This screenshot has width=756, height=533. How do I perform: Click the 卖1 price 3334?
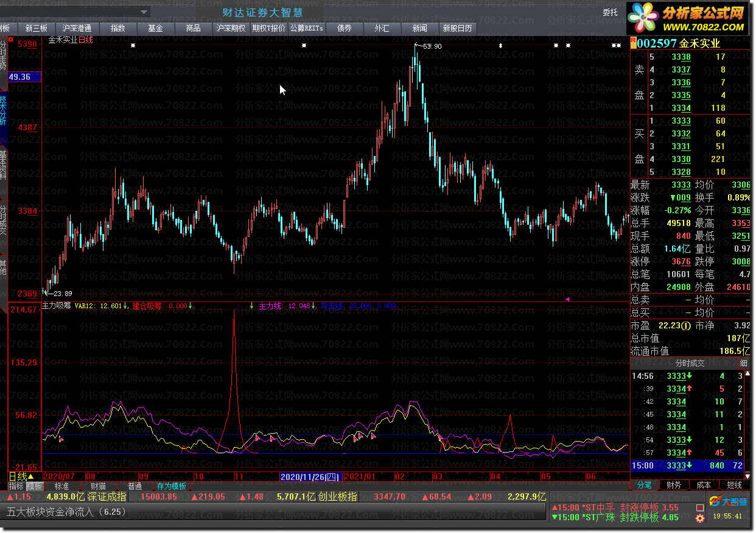pyautogui.click(x=681, y=108)
